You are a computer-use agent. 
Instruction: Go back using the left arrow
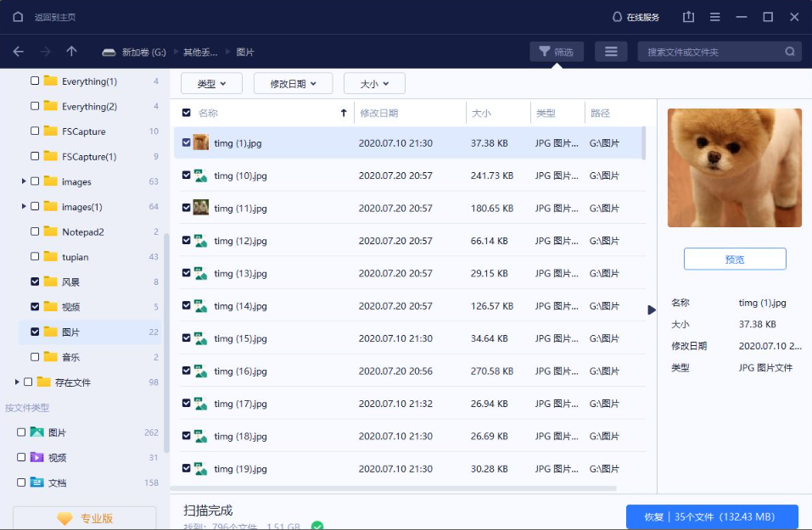tap(19, 52)
